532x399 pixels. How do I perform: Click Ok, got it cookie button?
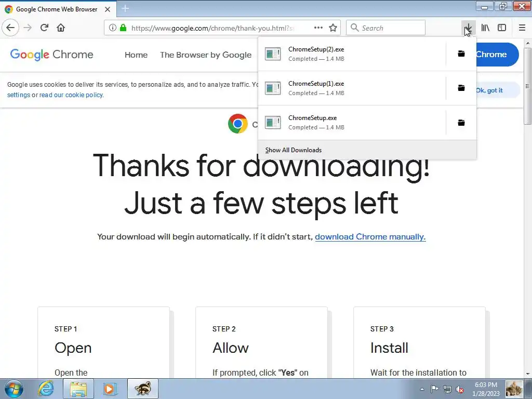(x=489, y=90)
